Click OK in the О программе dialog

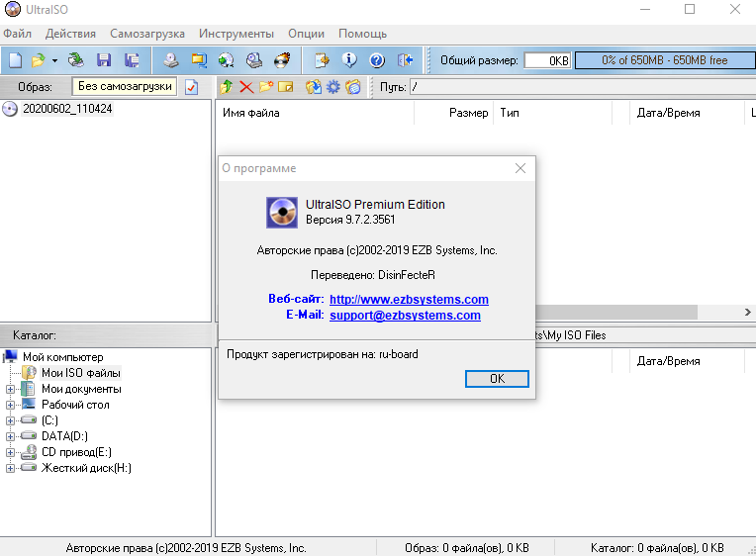click(x=497, y=379)
